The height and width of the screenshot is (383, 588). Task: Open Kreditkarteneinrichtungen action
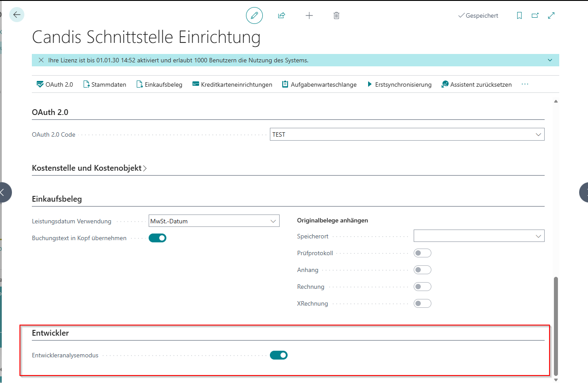point(232,84)
